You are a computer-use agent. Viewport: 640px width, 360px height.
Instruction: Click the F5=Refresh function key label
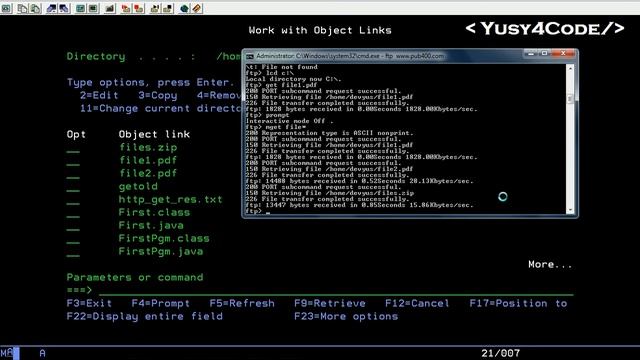242,303
